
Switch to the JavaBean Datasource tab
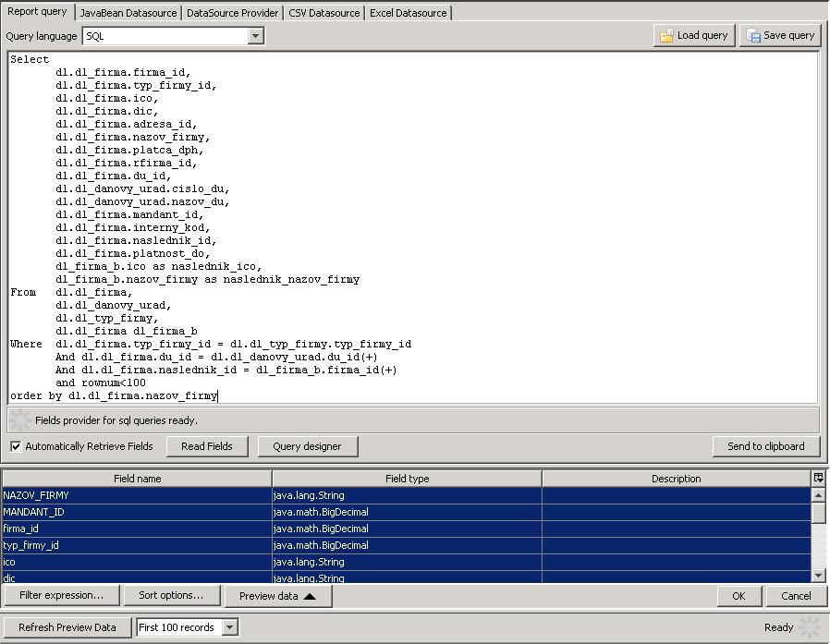coord(128,13)
